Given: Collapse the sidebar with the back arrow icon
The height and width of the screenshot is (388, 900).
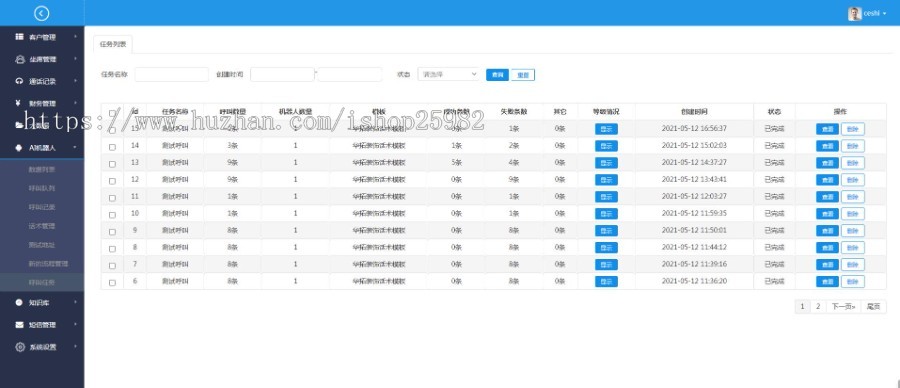Looking at the screenshot, I should (x=41, y=13).
